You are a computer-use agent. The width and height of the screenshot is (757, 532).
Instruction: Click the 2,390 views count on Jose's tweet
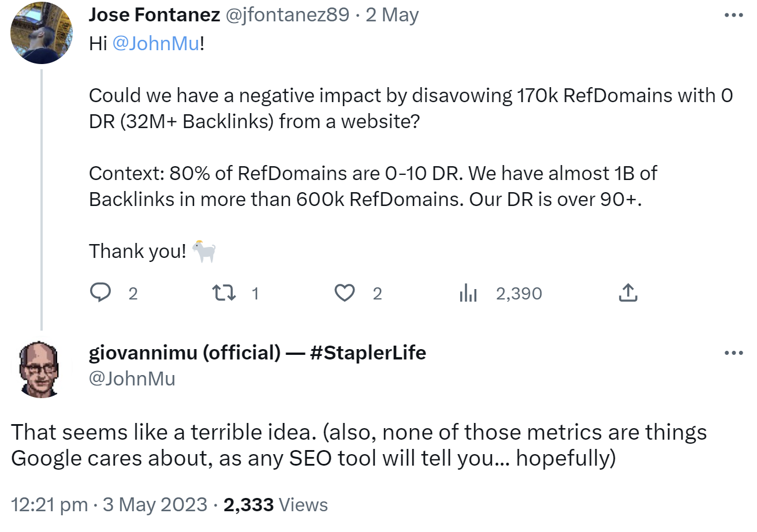pyautogui.click(x=519, y=294)
